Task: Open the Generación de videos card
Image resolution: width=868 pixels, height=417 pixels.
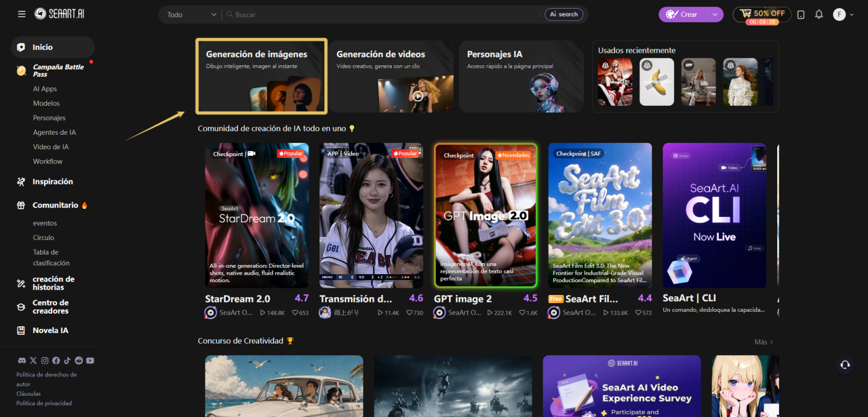Action: pyautogui.click(x=392, y=76)
